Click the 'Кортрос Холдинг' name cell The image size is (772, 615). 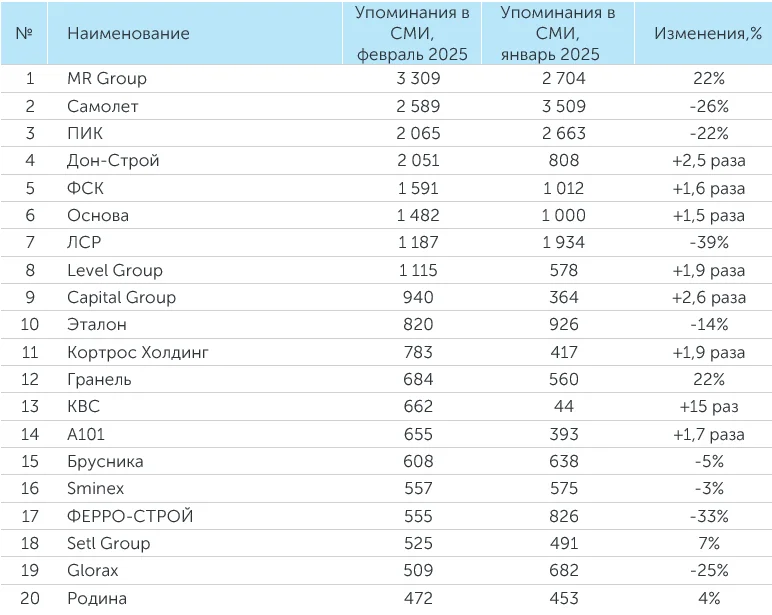pos(138,352)
